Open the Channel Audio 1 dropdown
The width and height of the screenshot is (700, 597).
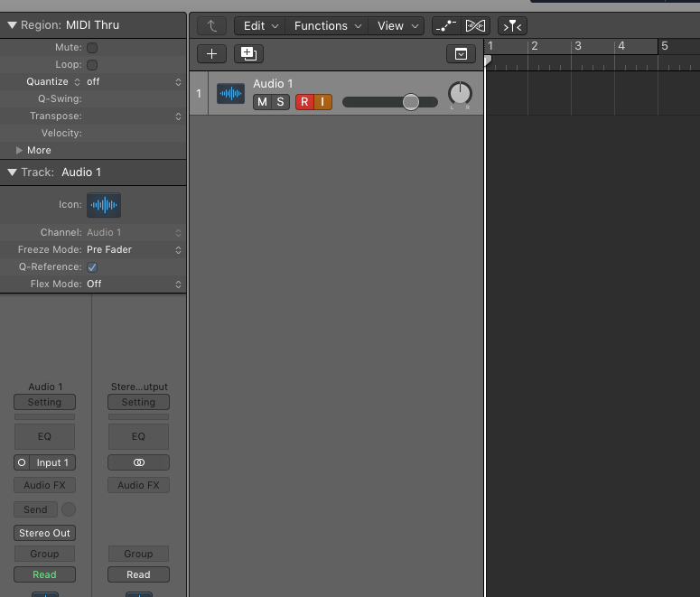(134, 233)
